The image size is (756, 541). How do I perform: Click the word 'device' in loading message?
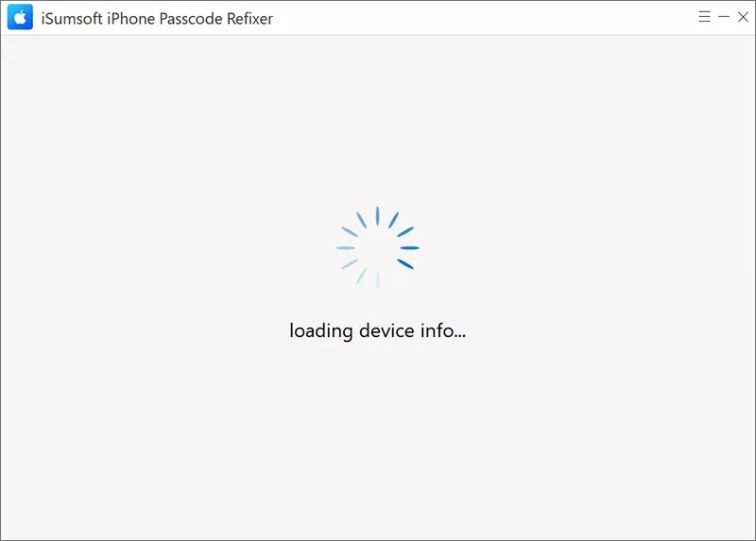click(x=387, y=330)
